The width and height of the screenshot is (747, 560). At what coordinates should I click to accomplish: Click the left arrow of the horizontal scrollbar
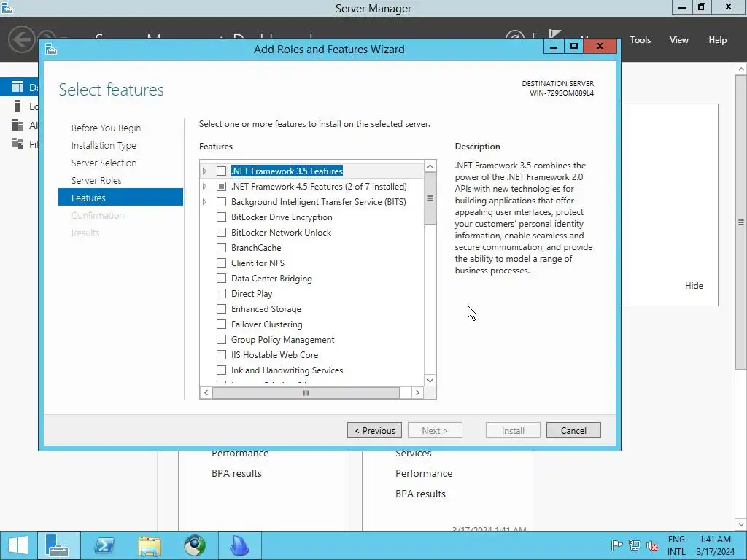click(206, 393)
